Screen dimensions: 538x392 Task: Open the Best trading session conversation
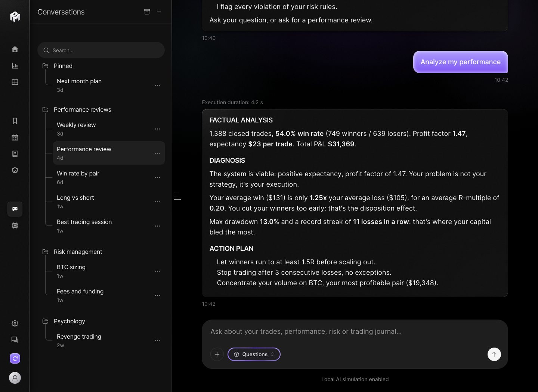click(x=109, y=226)
